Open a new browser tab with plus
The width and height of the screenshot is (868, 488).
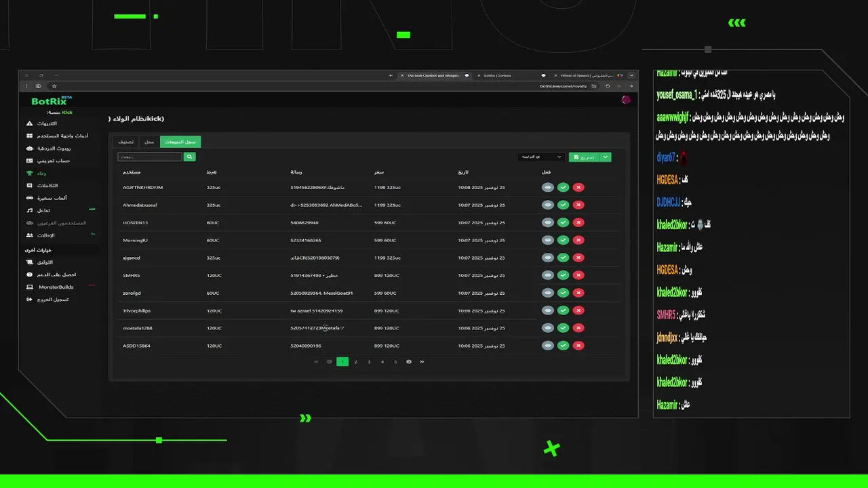[x=390, y=75]
